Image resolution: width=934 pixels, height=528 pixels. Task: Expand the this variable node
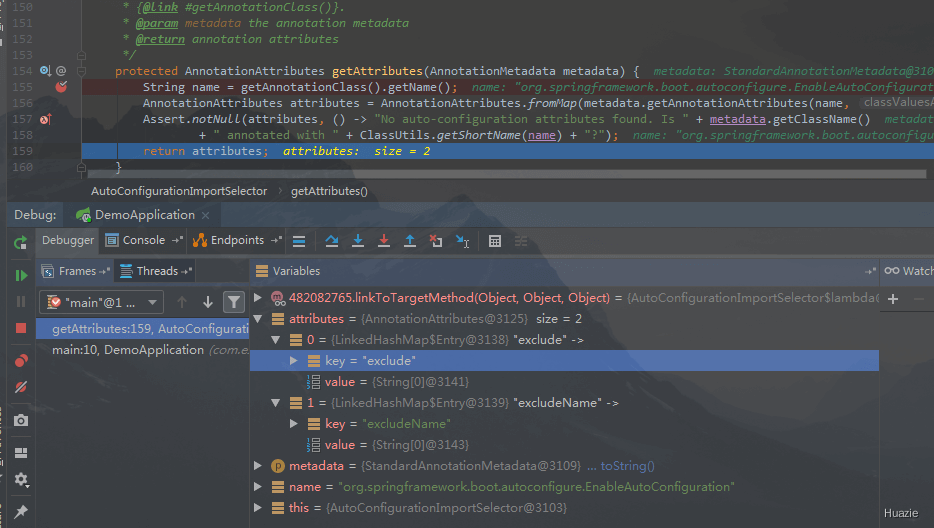coord(258,508)
